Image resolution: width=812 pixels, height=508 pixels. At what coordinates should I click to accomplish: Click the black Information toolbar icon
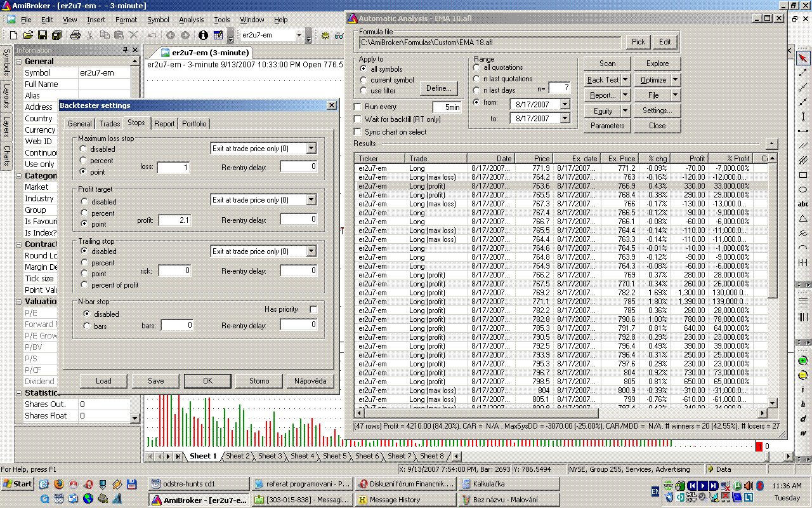[203, 36]
